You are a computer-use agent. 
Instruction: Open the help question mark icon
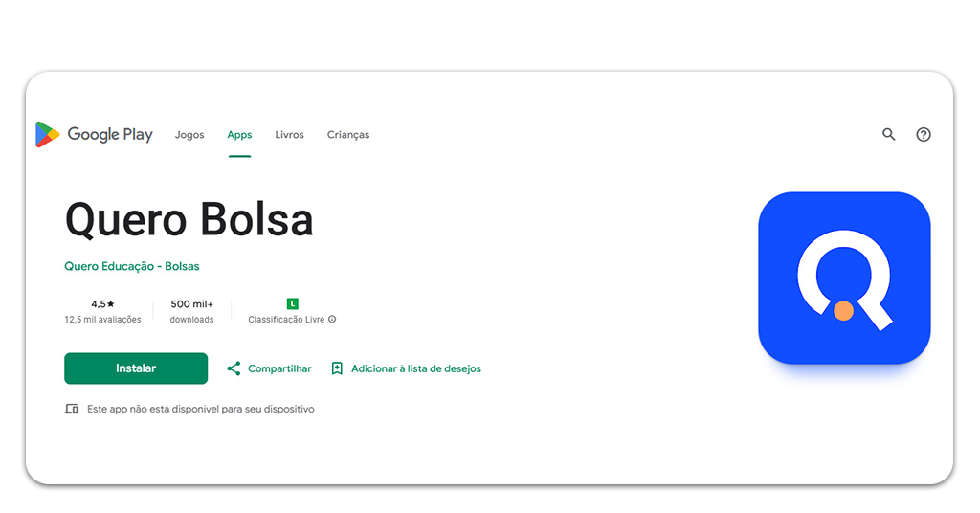[924, 135]
